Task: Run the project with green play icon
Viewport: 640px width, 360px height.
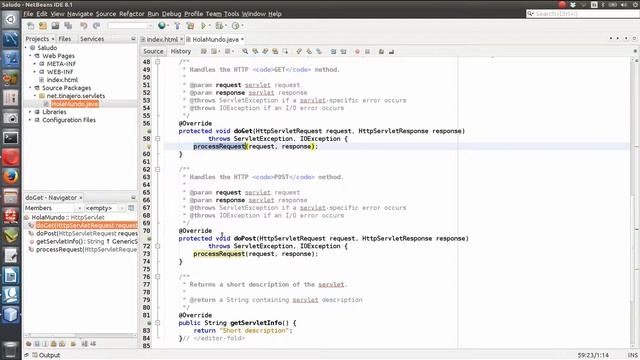Action: (x=203, y=26)
